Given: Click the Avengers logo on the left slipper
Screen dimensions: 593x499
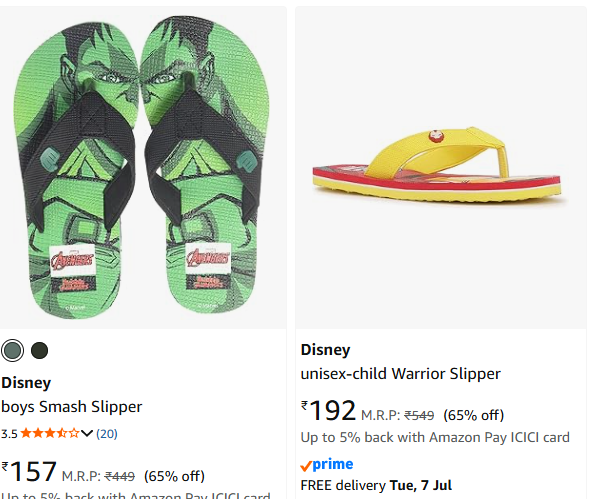Looking at the screenshot, I should click(x=72, y=260).
